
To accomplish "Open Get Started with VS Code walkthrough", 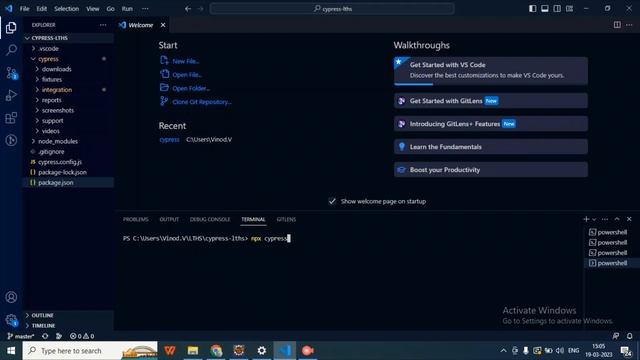I will (x=491, y=71).
